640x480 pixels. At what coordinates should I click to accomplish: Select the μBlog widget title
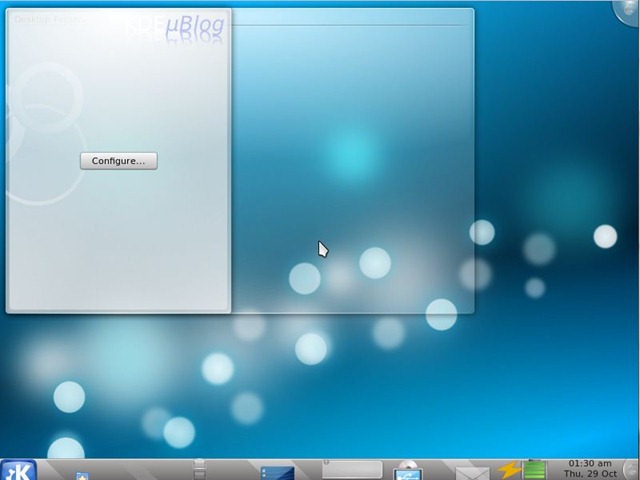(x=195, y=24)
